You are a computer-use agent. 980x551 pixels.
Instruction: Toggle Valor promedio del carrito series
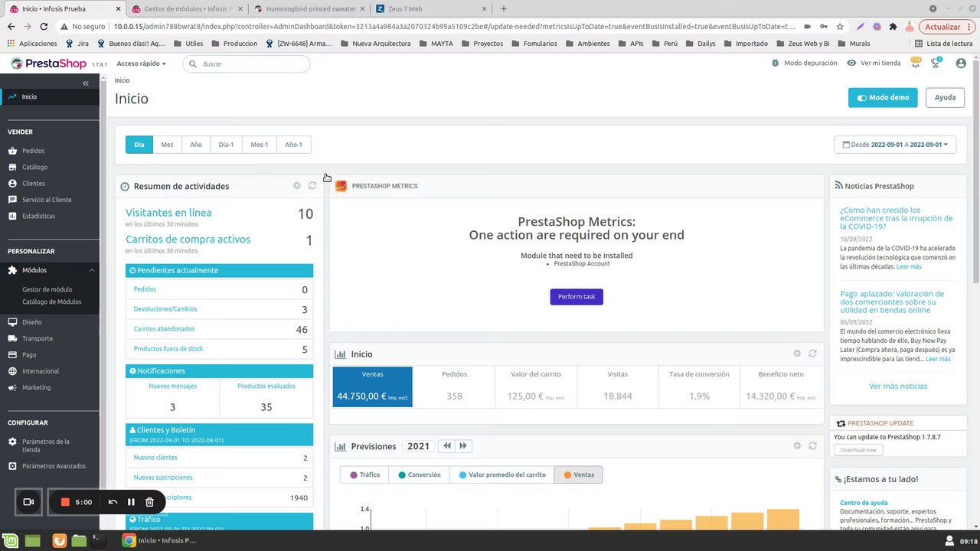501,474
